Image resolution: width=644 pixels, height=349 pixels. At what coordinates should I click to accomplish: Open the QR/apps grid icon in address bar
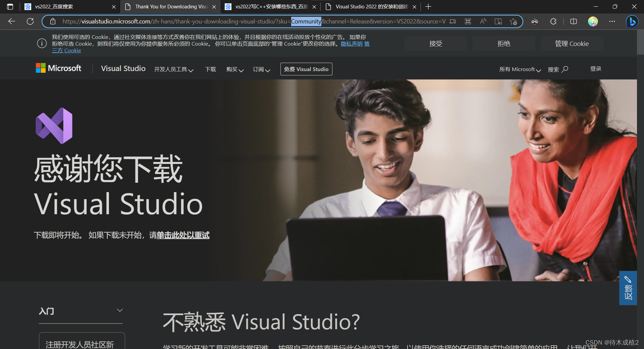pyautogui.click(x=468, y=21)
